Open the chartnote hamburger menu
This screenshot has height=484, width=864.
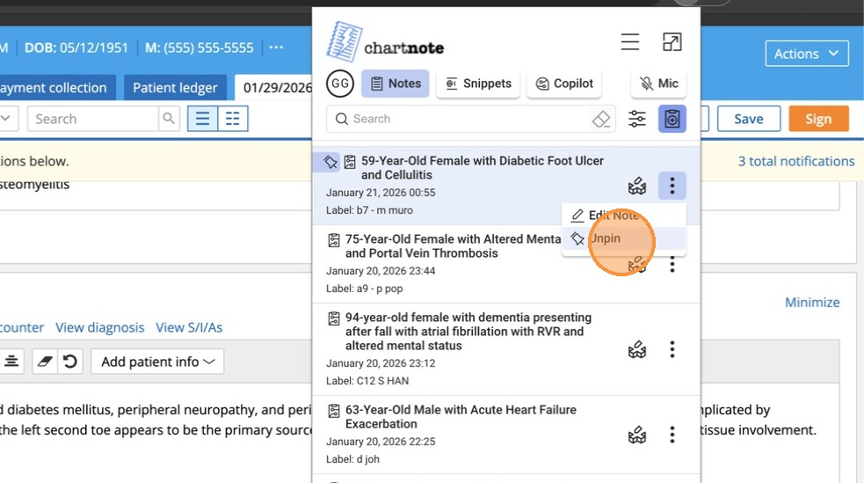[x=630, y=42]
